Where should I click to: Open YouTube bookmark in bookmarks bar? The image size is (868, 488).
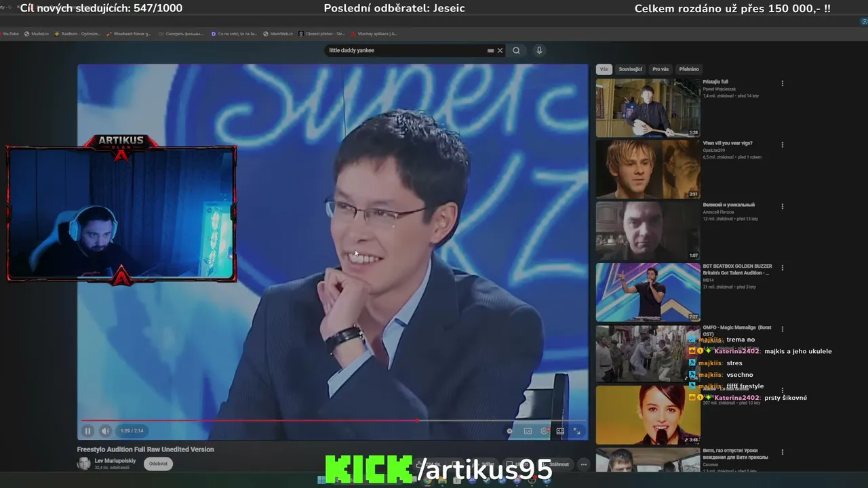tap(9, 33)
